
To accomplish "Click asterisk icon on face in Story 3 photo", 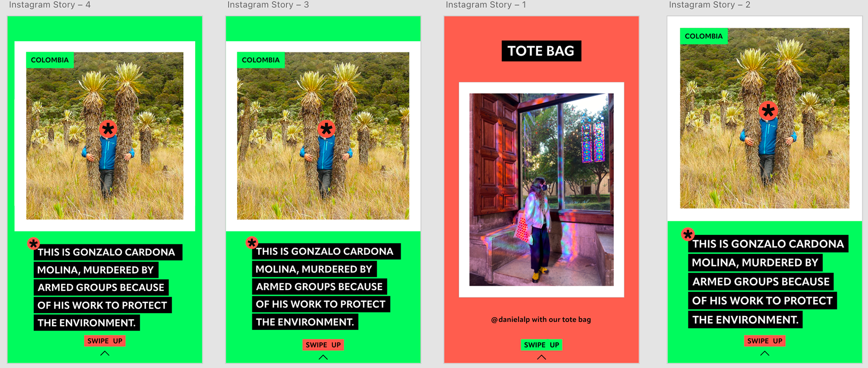I will [326, 129].
